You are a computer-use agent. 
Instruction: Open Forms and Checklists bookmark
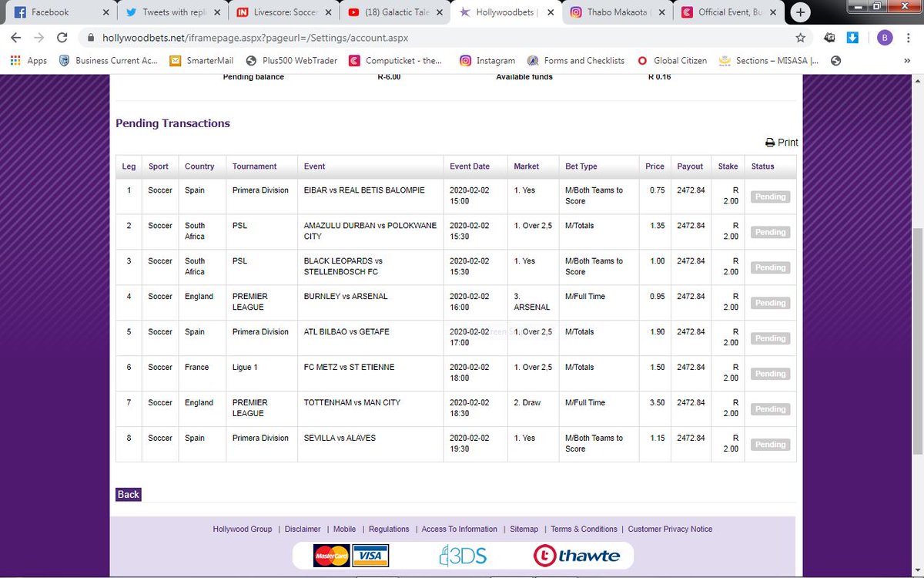click(576, 60)
